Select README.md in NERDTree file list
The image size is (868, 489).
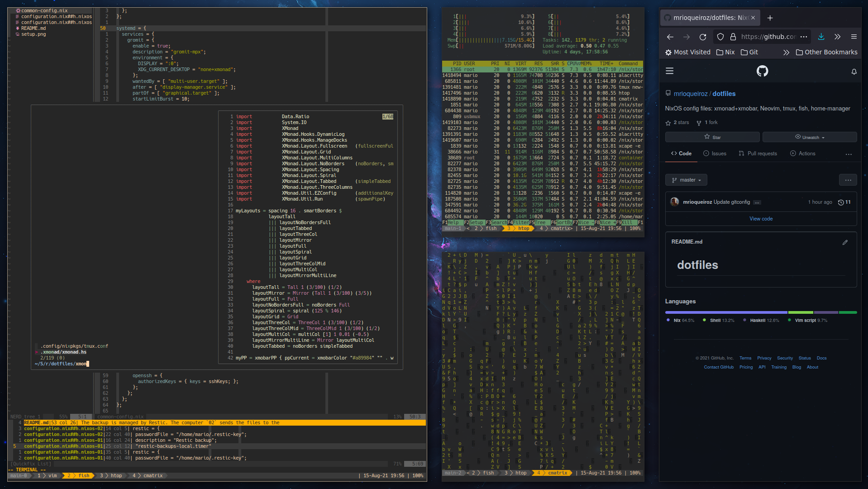pos(33,29)
